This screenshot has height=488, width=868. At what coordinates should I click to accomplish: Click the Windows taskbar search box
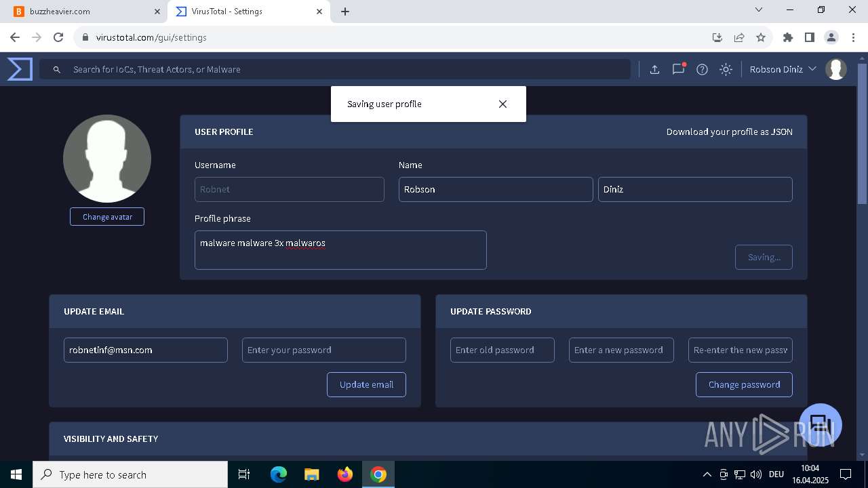130,474
